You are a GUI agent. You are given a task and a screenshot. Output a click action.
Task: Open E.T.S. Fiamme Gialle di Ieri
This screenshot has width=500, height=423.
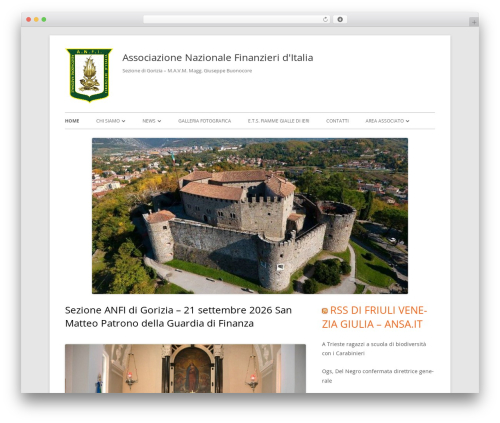point(278,121)
